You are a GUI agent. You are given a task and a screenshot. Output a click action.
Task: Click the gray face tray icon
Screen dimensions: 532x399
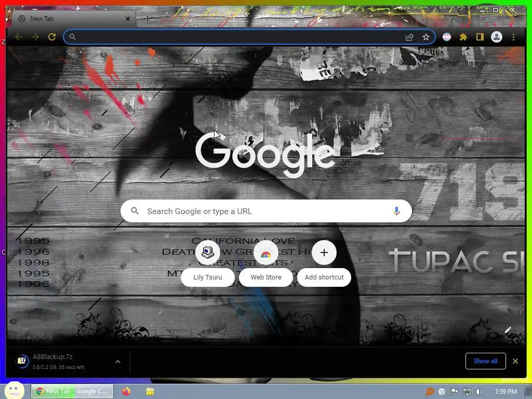click(x=442, y=392)
